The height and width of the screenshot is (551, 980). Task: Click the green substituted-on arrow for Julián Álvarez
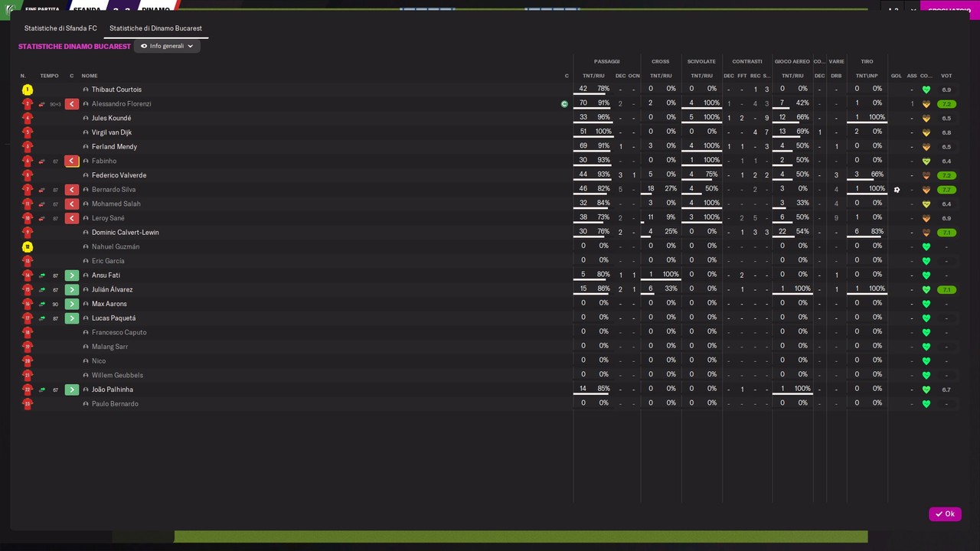71,290
